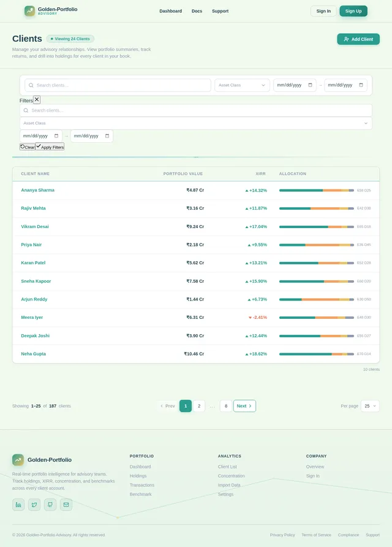Open client Sneha Kapoor

click(36, 281)
